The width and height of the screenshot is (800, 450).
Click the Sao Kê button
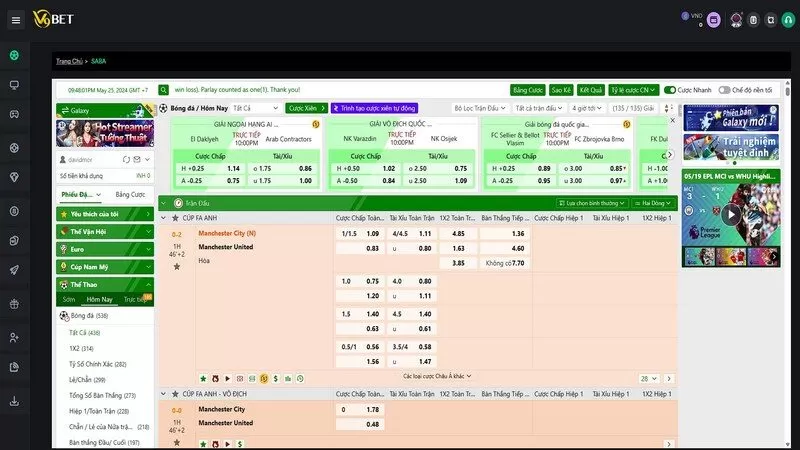(x=561, y=90)
